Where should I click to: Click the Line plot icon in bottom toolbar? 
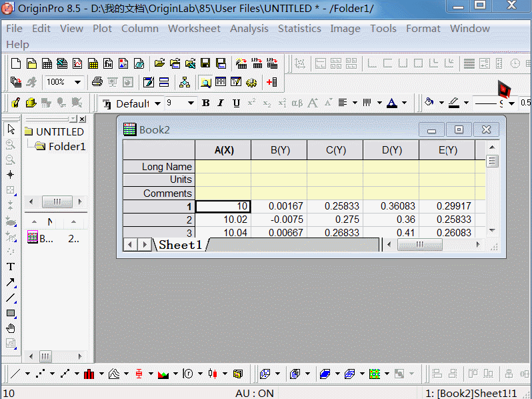click(x=15, y=374)
